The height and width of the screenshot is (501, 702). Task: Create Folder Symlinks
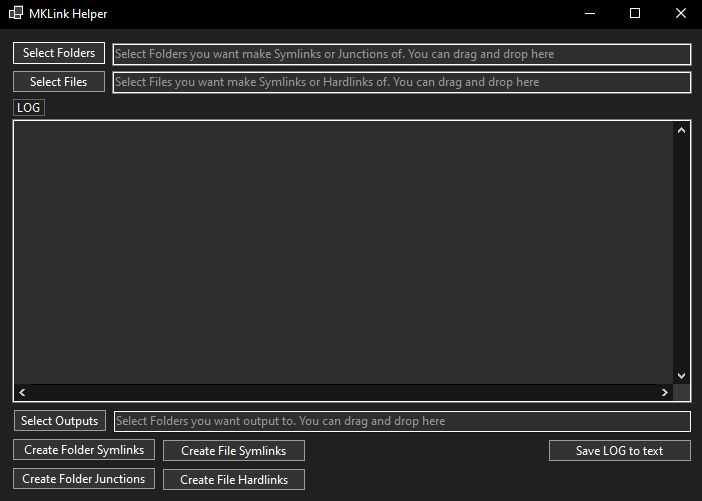[84, 450]
